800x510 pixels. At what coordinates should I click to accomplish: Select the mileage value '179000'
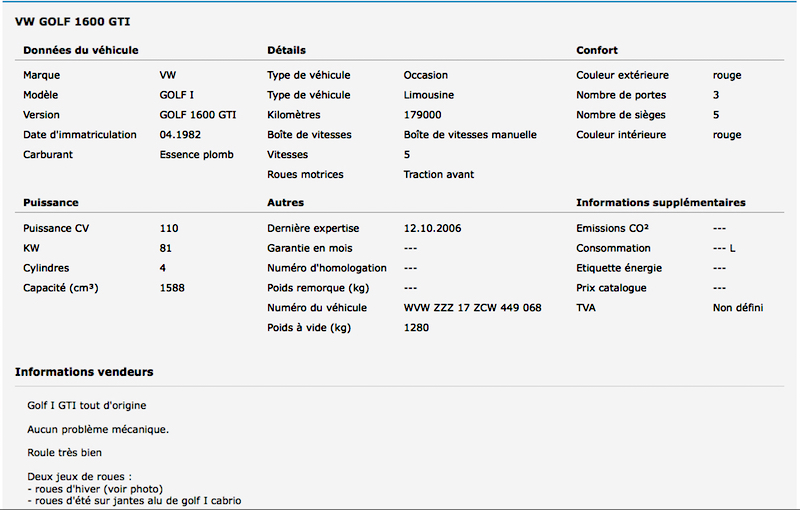(422, 115)
